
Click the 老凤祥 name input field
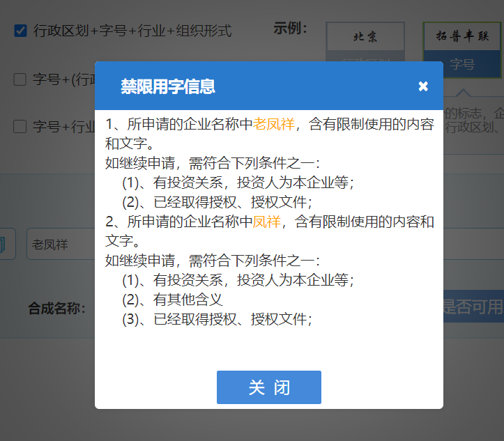point(60,245)
